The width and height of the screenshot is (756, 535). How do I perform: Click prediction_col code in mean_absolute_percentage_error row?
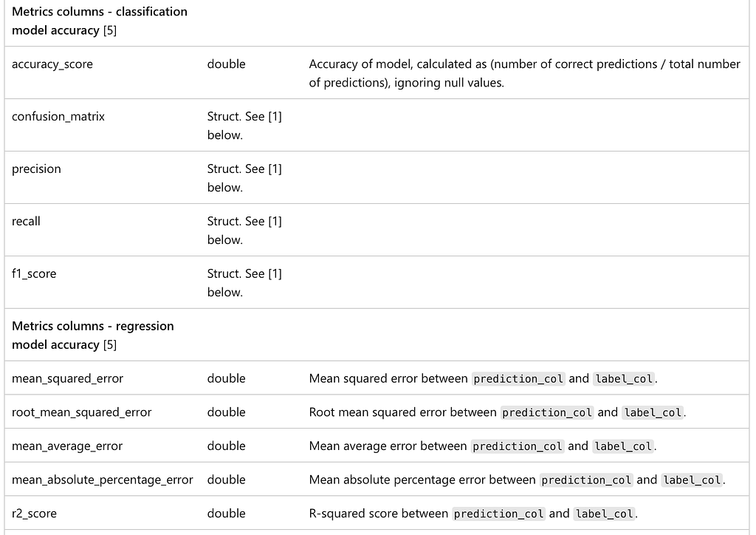(586, 480)
